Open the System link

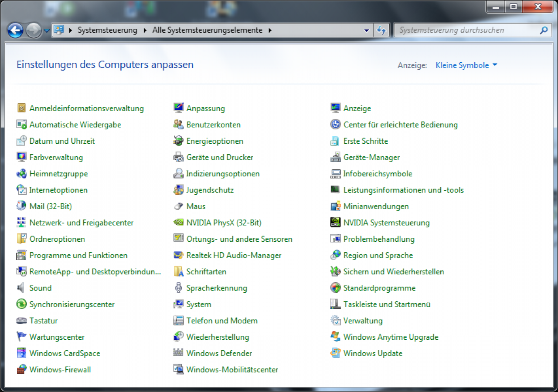coord(199,304)
